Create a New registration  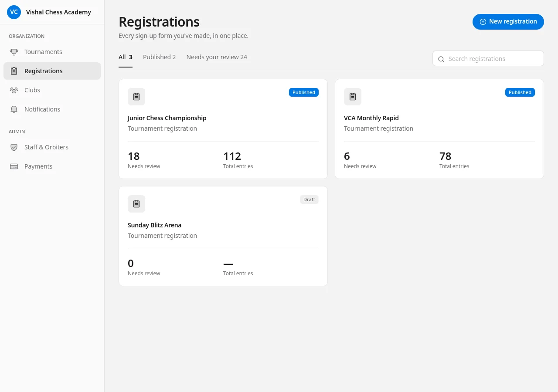click(508, 22)
